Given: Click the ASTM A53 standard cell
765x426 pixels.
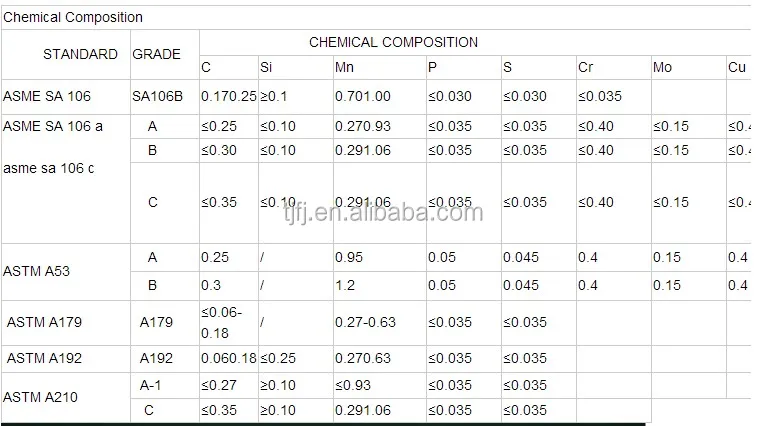Looking at the screenshot, I should click(36, 271).
